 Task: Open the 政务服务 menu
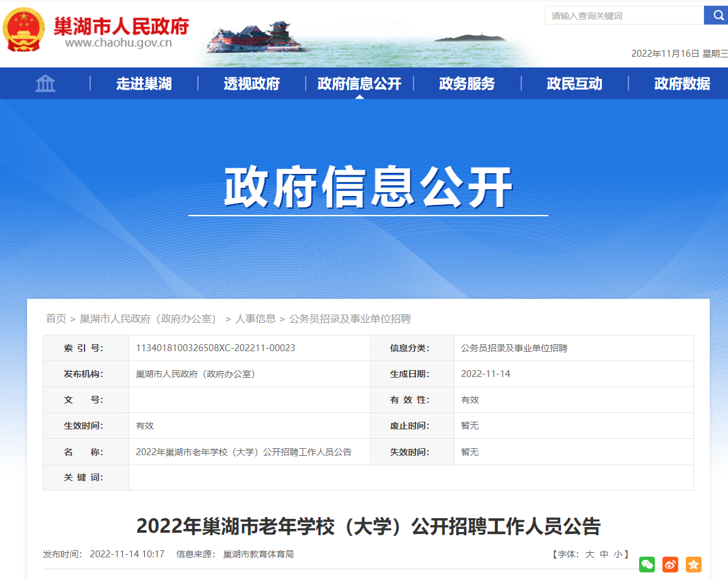(x=467, y=84)
